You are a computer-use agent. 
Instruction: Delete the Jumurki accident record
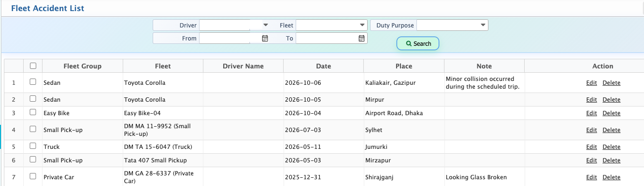pos(611,147)
